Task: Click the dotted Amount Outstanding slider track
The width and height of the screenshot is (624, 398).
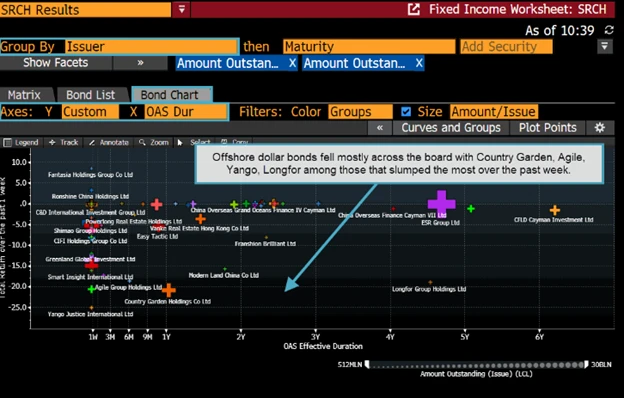Action: click(477, 365)
